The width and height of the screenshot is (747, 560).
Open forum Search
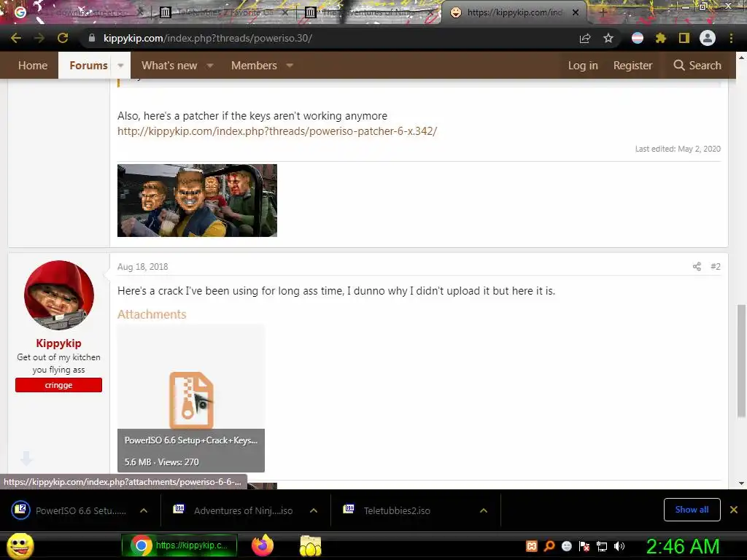coord(697,65)
